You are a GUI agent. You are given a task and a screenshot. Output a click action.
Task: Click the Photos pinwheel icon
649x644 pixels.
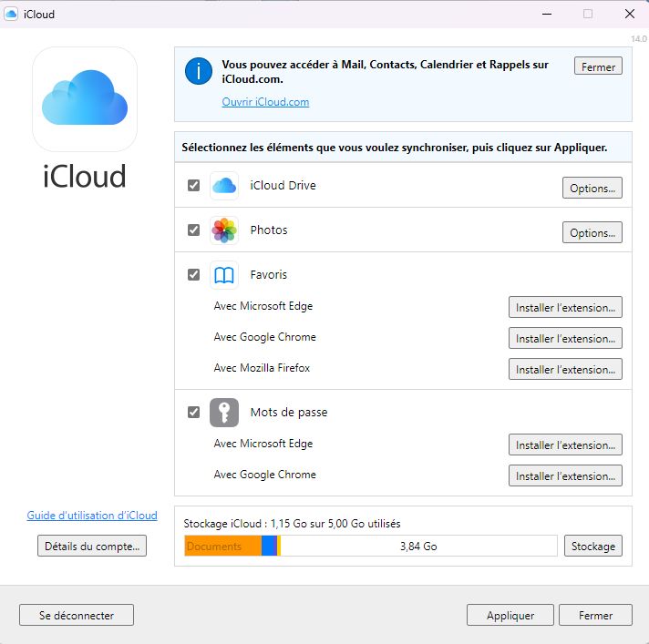coord(224,230)
